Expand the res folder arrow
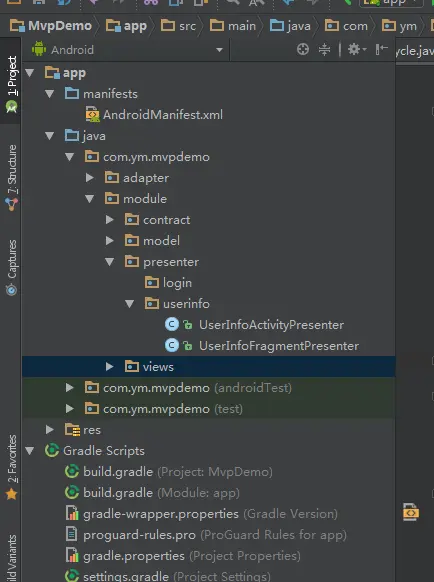434x582 pixels. (x=49, y=429)
